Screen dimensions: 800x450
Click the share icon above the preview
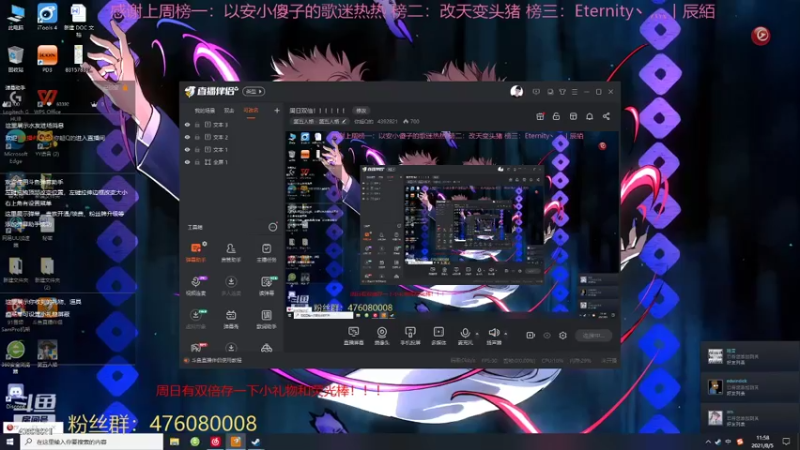click(x=606, y=116)
